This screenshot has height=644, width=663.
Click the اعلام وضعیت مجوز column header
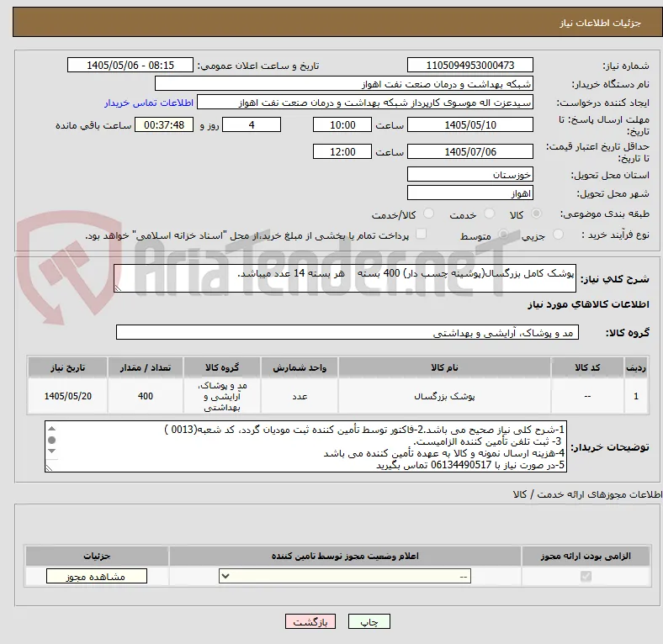345,556
